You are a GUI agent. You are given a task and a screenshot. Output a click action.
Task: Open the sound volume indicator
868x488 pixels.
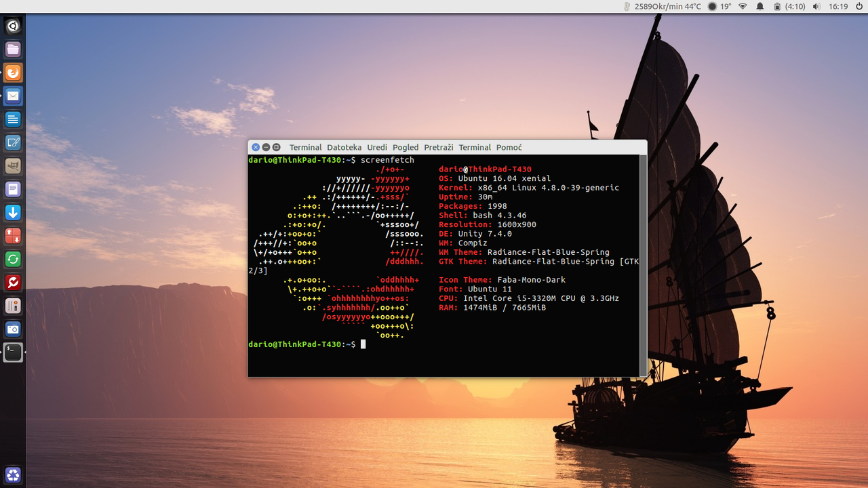pyautogui.click(x=816, y=6)
